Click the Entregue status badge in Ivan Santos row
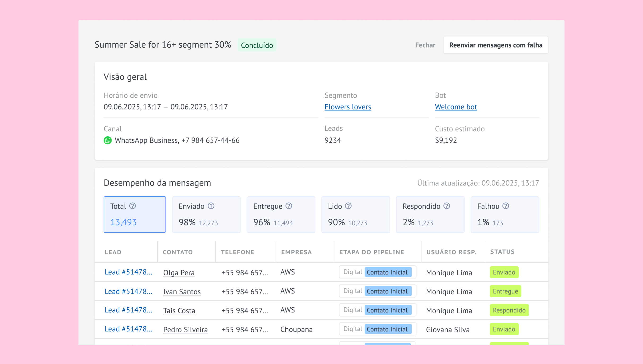The image size is (643, 364). 505,291
